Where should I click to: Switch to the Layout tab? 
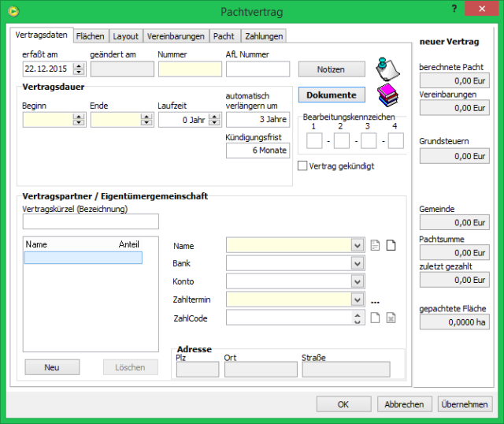coord(126,36)
